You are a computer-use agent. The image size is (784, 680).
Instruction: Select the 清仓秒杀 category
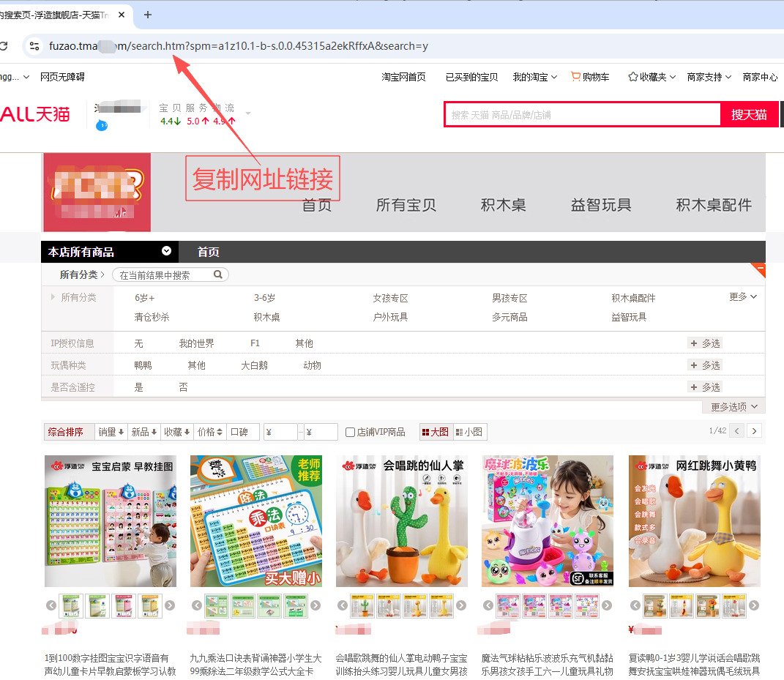(x=152, y=317)
